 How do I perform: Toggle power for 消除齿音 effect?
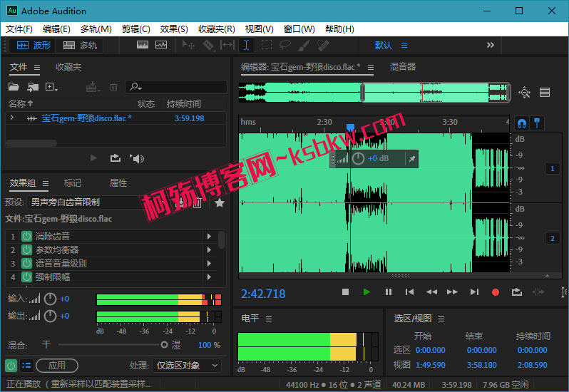coord(26,237)
